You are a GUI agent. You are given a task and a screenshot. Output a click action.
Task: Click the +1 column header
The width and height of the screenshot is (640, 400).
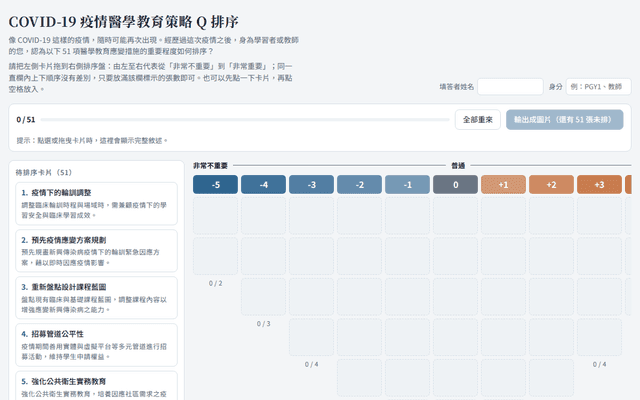click(503, 184)
